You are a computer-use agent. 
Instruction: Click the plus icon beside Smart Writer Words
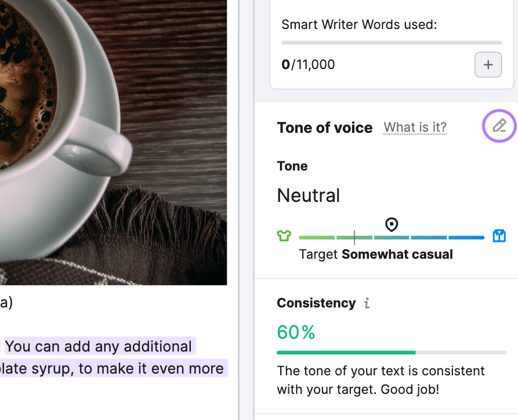coord(488,64)
